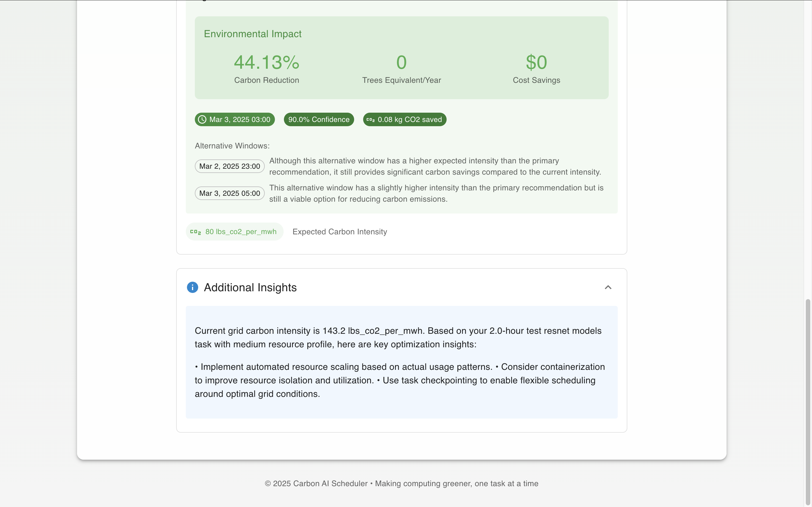Select the Mar 3, 2025 05:00 alternative window
812x507 pixels.
[230, 194]
